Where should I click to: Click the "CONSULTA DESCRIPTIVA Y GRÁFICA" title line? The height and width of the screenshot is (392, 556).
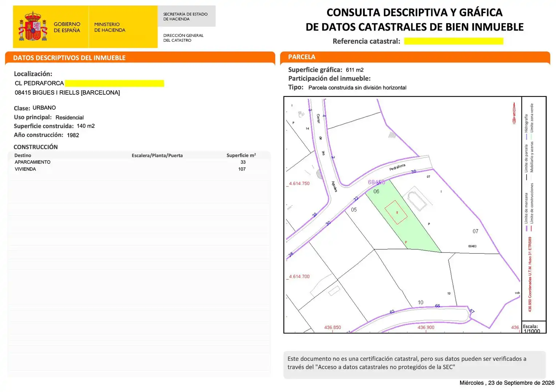(415, 12)
